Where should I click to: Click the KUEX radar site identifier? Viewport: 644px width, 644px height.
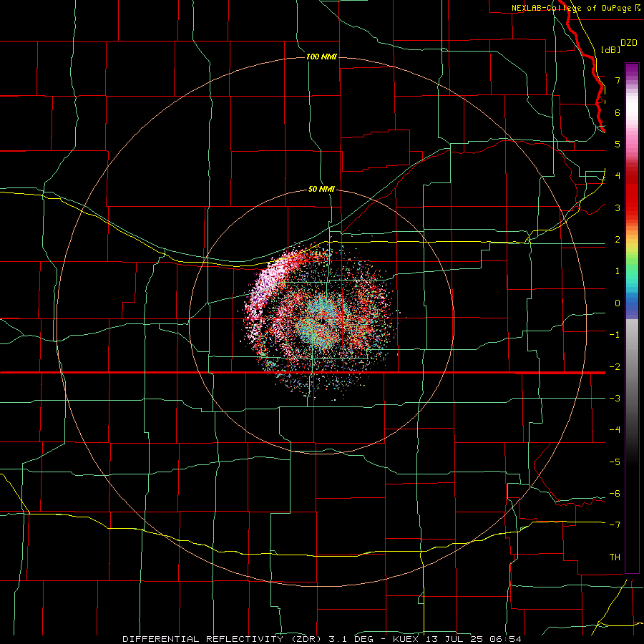[405, 639]
